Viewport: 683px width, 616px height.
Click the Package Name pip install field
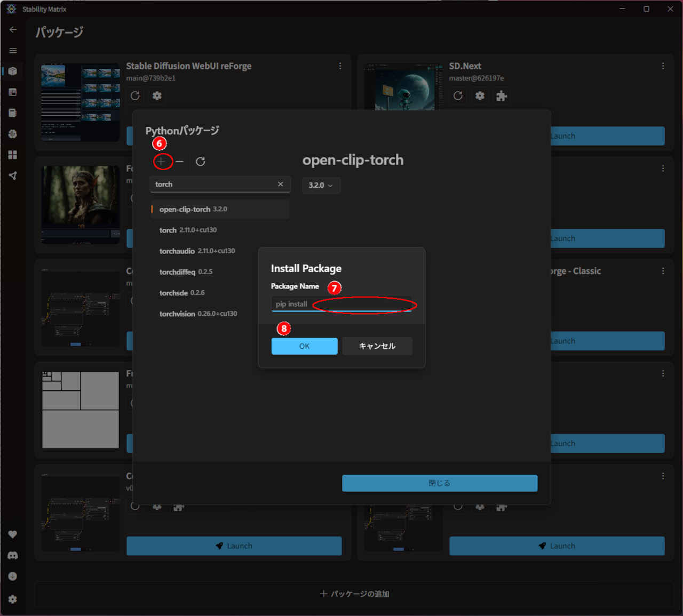pos(341,304)
